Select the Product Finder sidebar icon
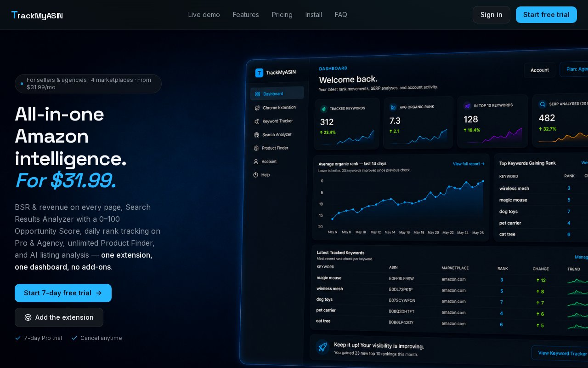Viewport: 588px width, 368px height. click(256, 148)
